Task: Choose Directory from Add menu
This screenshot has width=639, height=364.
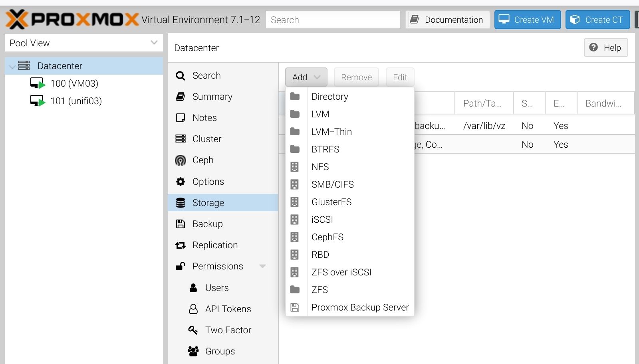Action: coord(350,97)
